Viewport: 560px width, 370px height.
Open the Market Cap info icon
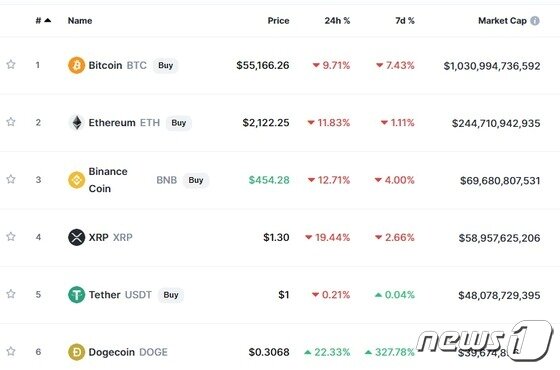(535, 21)
